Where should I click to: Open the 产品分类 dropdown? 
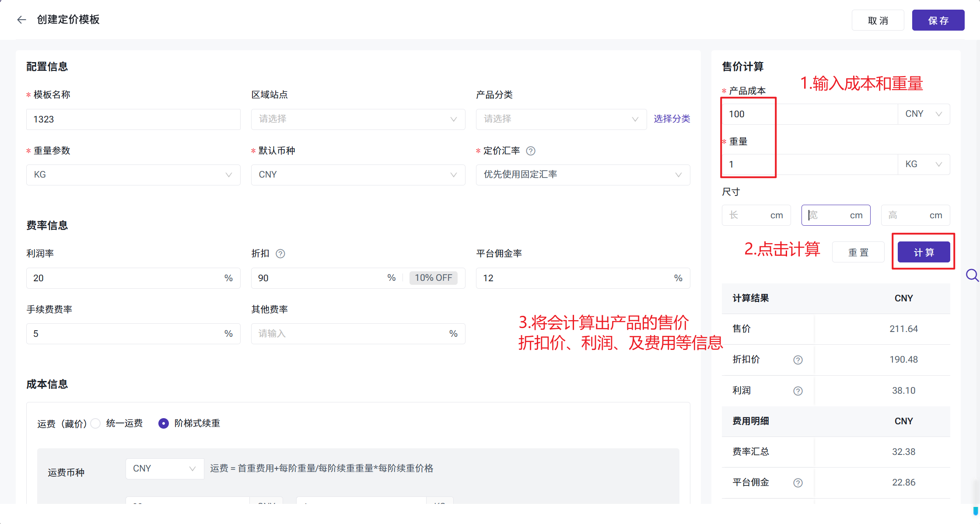point(561,119)
